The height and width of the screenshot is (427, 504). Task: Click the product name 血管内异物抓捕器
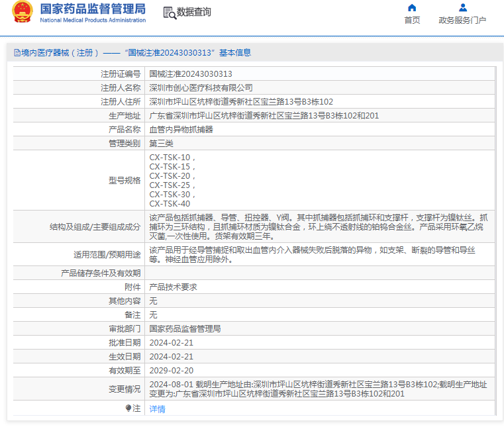point(181,130)
